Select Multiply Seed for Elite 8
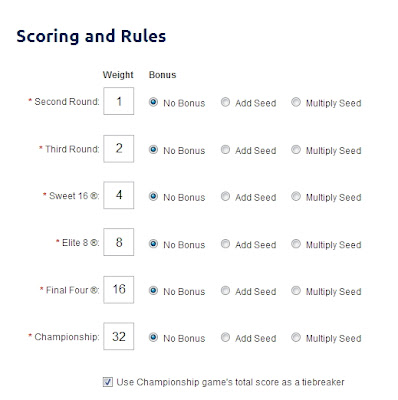The height and width of the screenshot is (400, 398). pyautogui.click(x=296, y=244)
